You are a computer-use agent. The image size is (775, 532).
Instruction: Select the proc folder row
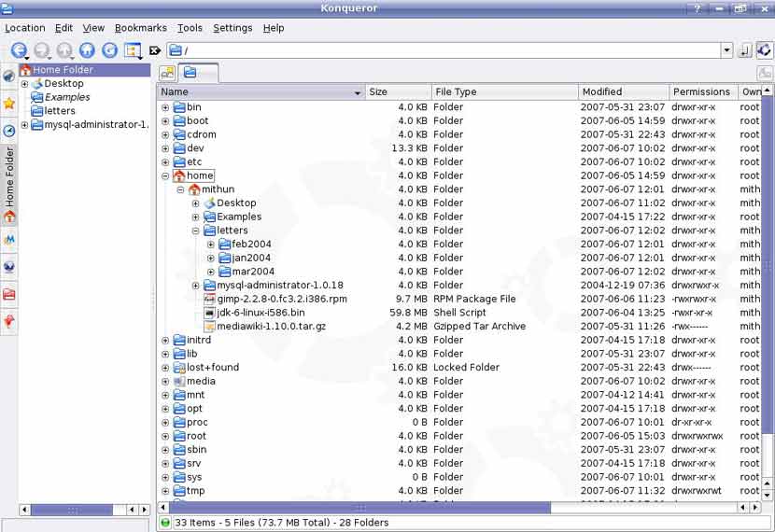click(197, 423)
